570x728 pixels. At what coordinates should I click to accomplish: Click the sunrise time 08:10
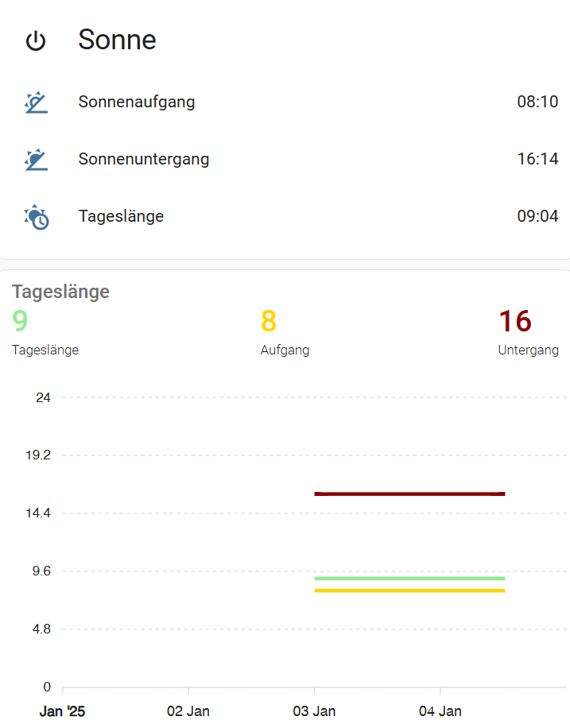click(537, 102)
